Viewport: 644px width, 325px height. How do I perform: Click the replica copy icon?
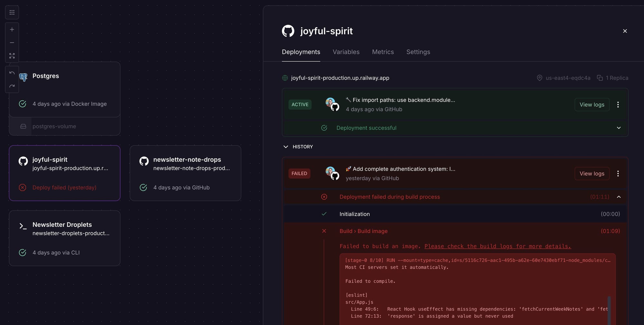point(600,78)
